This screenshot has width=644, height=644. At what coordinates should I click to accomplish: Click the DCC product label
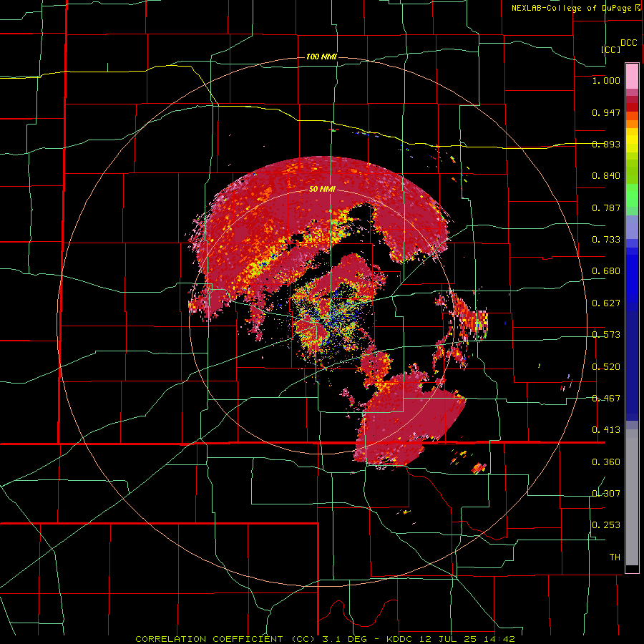[629, 43]
